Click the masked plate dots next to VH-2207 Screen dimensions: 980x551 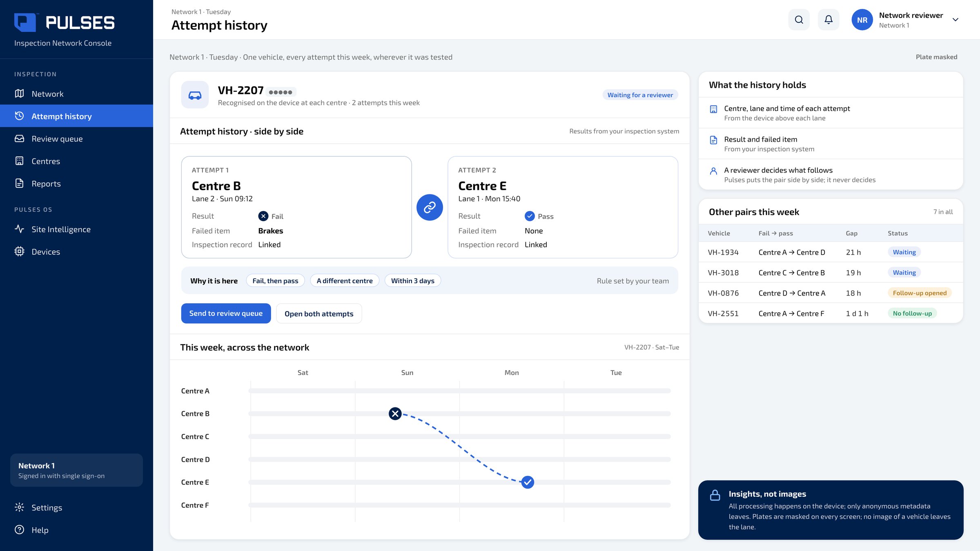pyautogui.click(x=281, y=92)
